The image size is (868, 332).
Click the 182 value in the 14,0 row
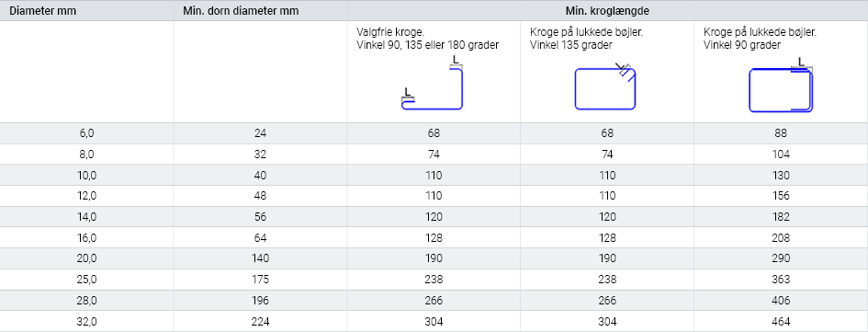[x=781, y=217]
